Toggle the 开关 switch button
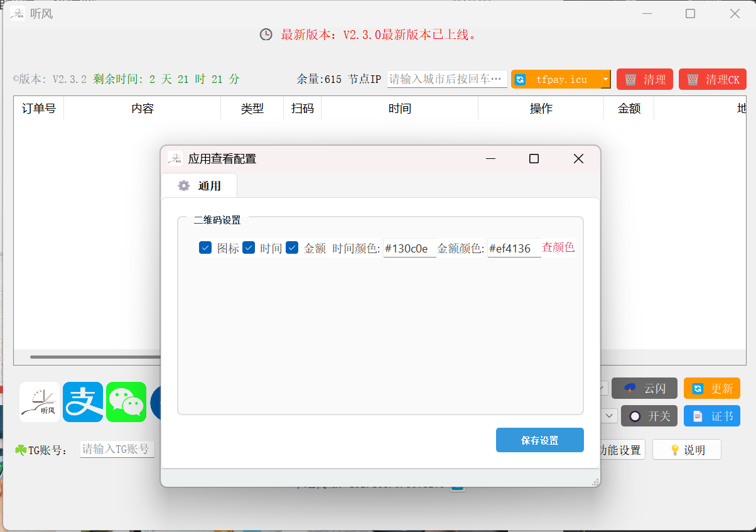 [x=649, y=416]
